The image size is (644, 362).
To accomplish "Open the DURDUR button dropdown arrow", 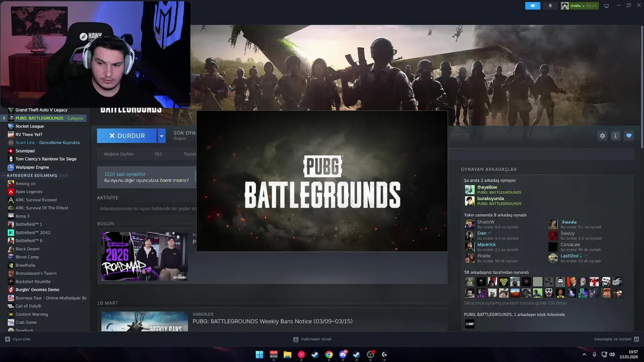I will tap(162, 136).
